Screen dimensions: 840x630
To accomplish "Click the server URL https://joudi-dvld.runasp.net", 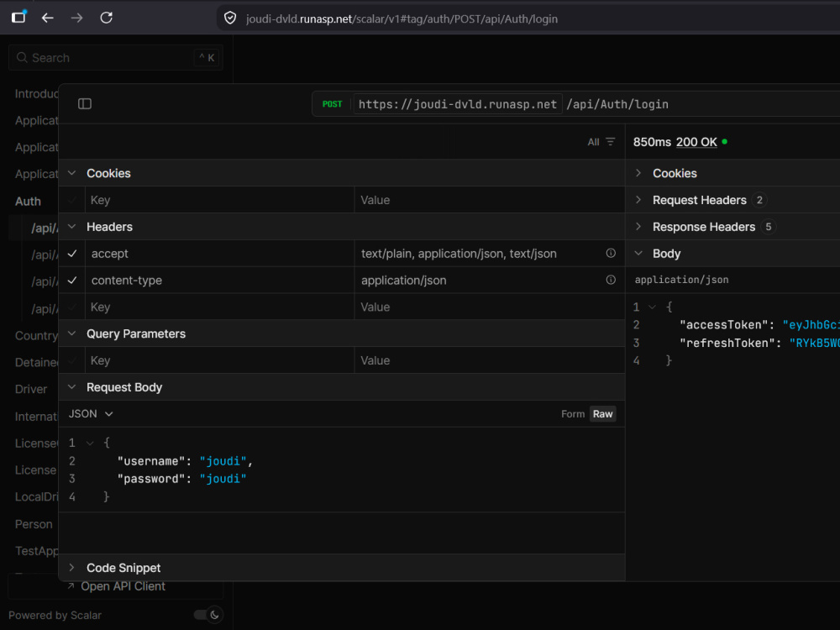I will point(458,104).
